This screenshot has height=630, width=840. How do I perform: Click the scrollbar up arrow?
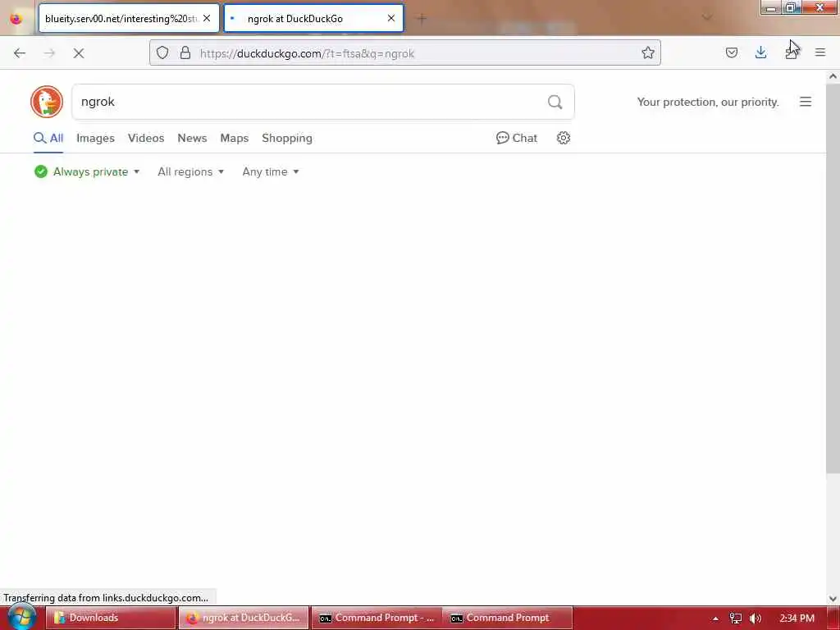833,76
